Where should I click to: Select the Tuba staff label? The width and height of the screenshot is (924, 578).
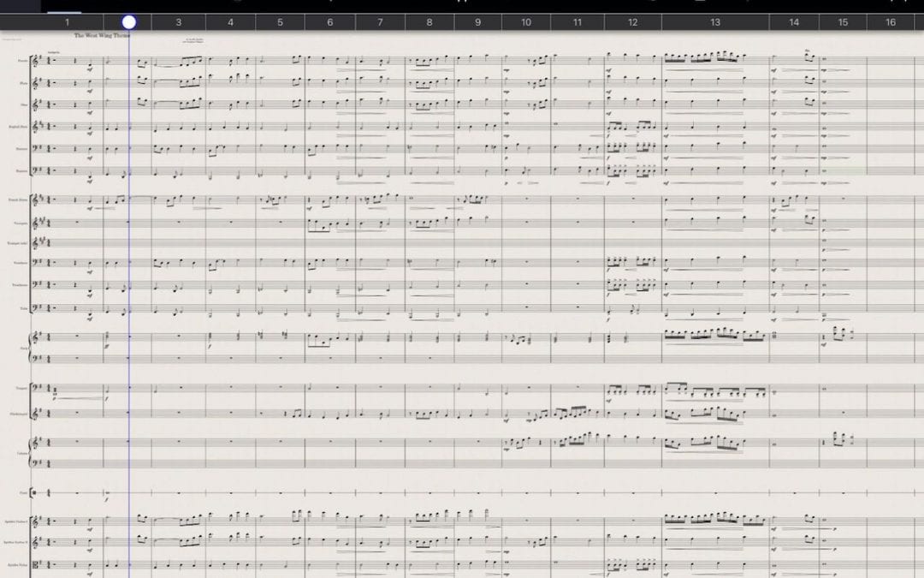[24, 308]
